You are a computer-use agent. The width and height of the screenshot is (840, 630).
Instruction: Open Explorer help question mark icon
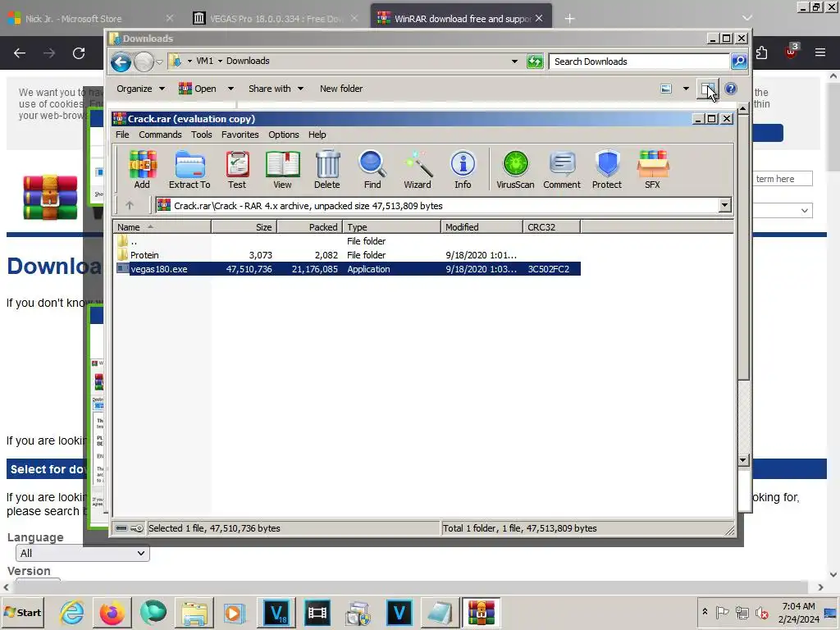731,89
